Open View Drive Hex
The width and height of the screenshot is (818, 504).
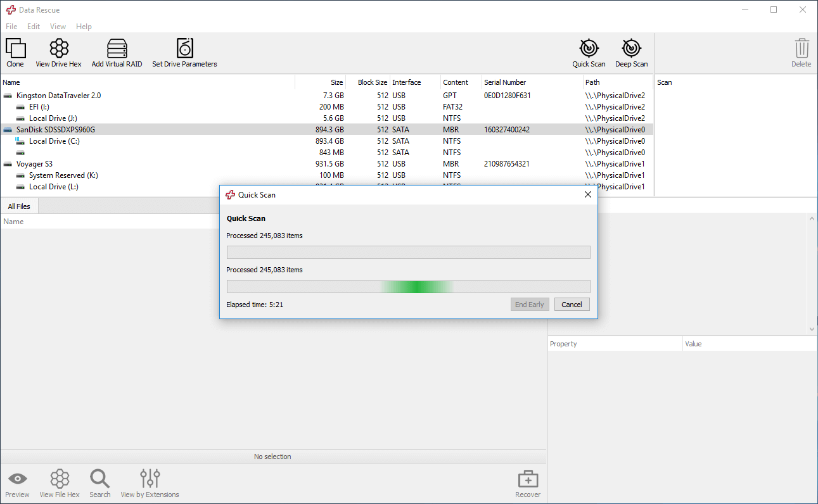click(x=59, y=52)
